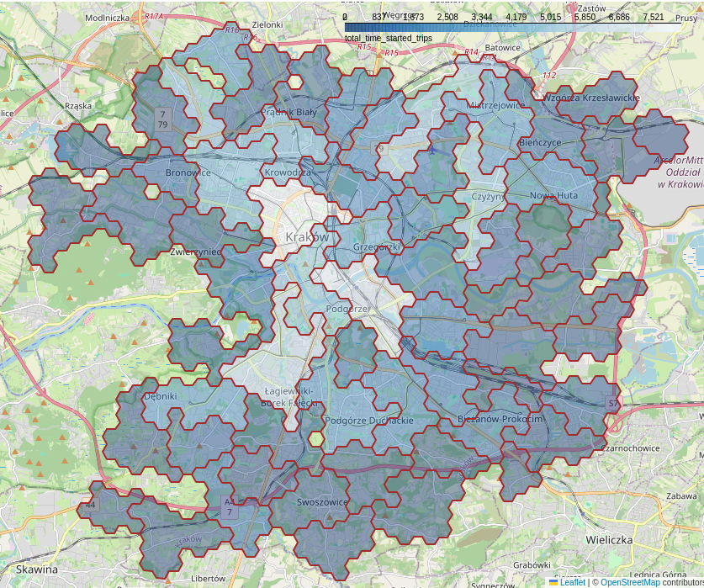Image resolution: width=704 pixels, height=588 pixels.
Task: Click the Podgórze Duchackie district area
Action: click(x=368, y=420)
